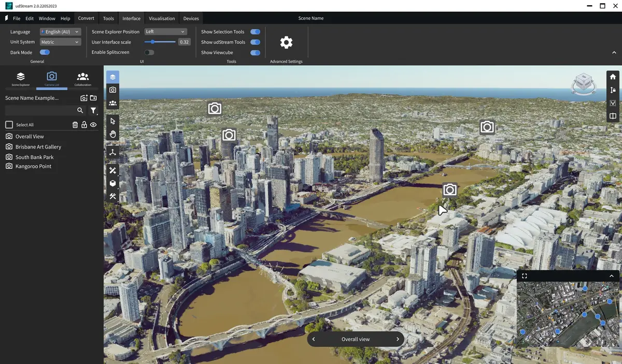Switch to Collaboration panel tab
This screenshot has width=622, height=364.
click(x=83, y=79)
